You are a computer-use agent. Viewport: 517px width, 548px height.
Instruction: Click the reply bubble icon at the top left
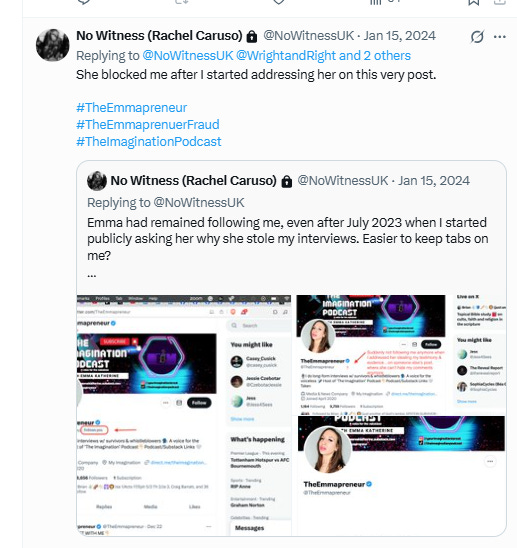pyautogui.click(x=84, y=2)
